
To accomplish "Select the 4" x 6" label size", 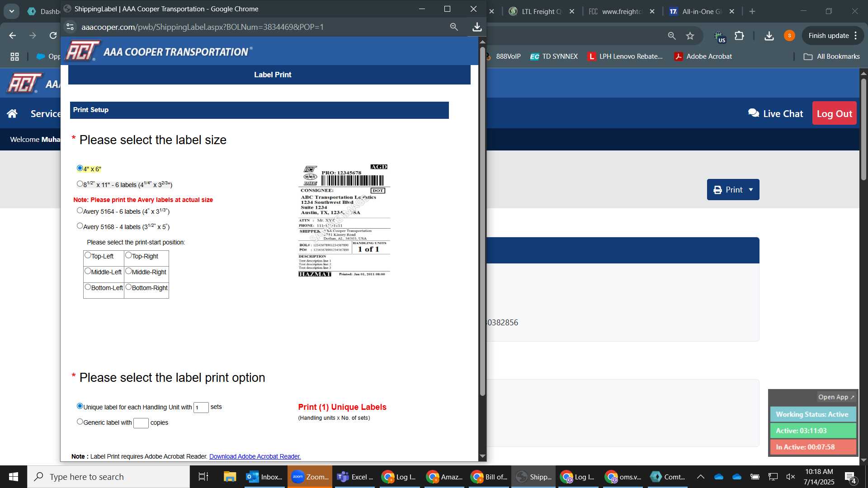I will click(x=80, y=168).
